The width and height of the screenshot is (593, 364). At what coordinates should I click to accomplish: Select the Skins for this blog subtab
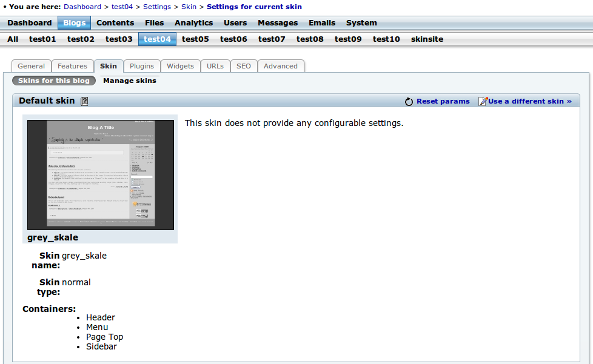click(54, 81)
